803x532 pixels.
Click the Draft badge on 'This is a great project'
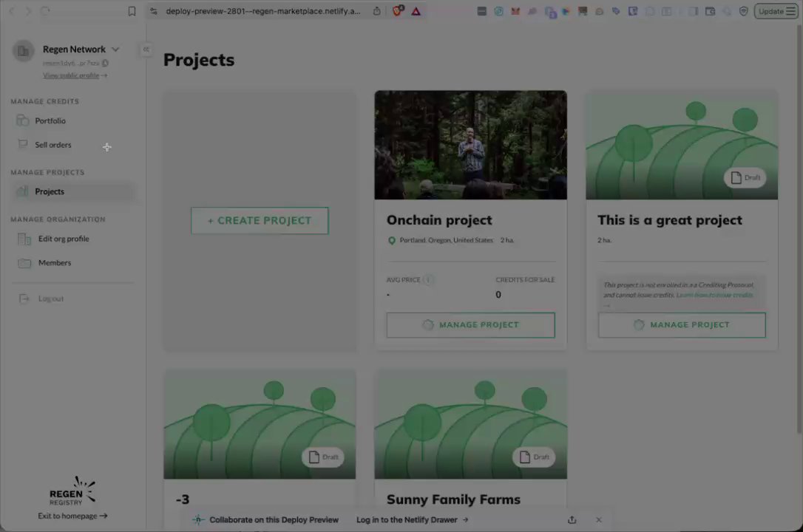(745, 177)
